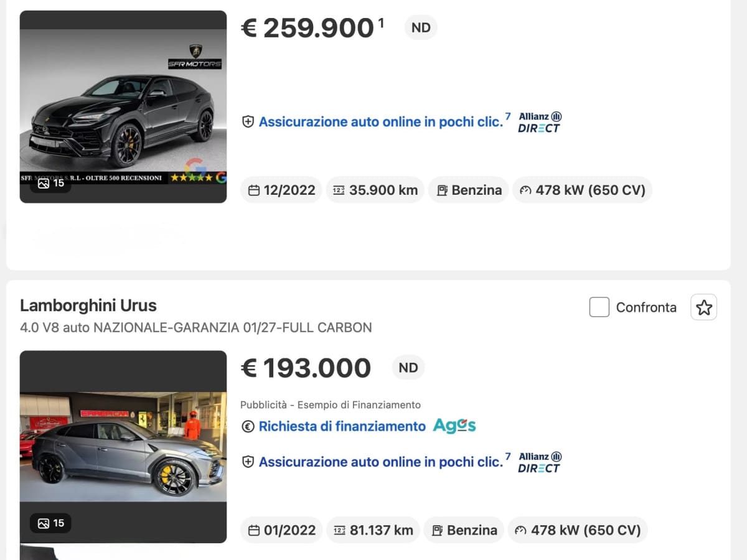Click the shield icon in second listing
The height and width of the screenshot is (560, 747).
pyautogui.click(x=248, y=462)
